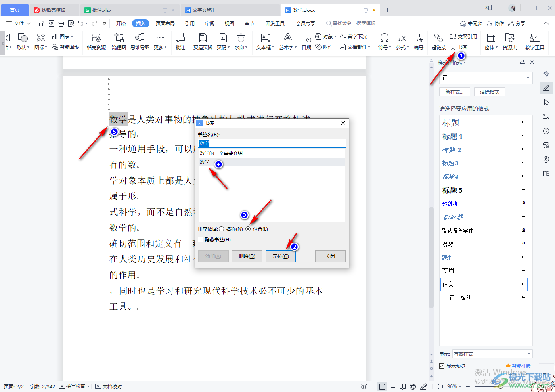555x392 pixels.
Task: Insert a text box (文本框)
Action: click(x=265, y=42)
